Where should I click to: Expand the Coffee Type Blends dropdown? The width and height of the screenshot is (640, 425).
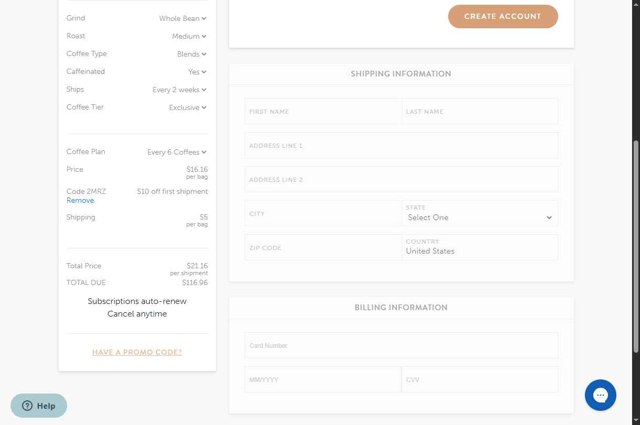point(191,54)
